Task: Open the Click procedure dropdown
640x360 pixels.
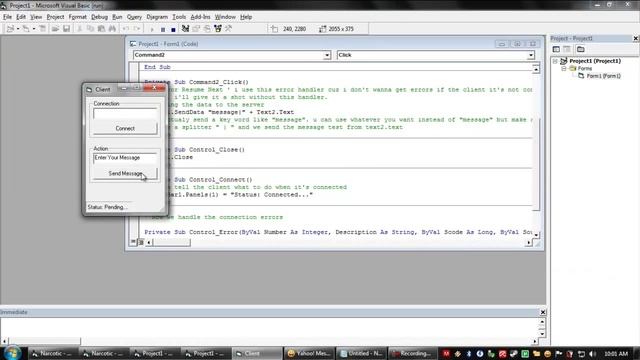Action: (531, 55)
